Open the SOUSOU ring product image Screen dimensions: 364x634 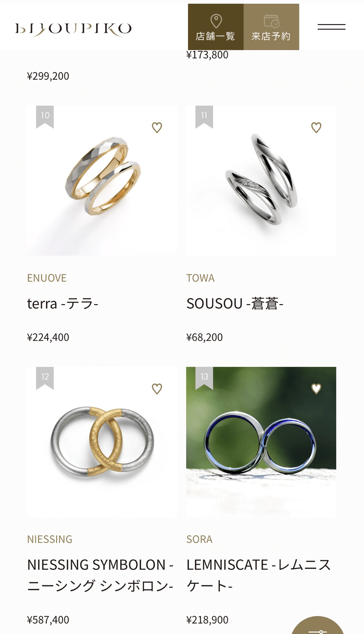261,181
